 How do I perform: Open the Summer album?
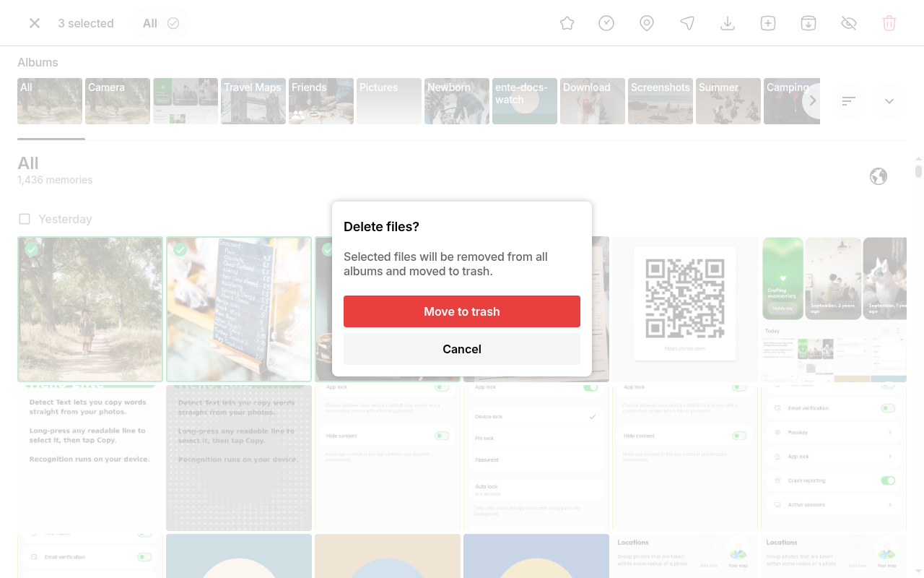[x=728, y=101]
